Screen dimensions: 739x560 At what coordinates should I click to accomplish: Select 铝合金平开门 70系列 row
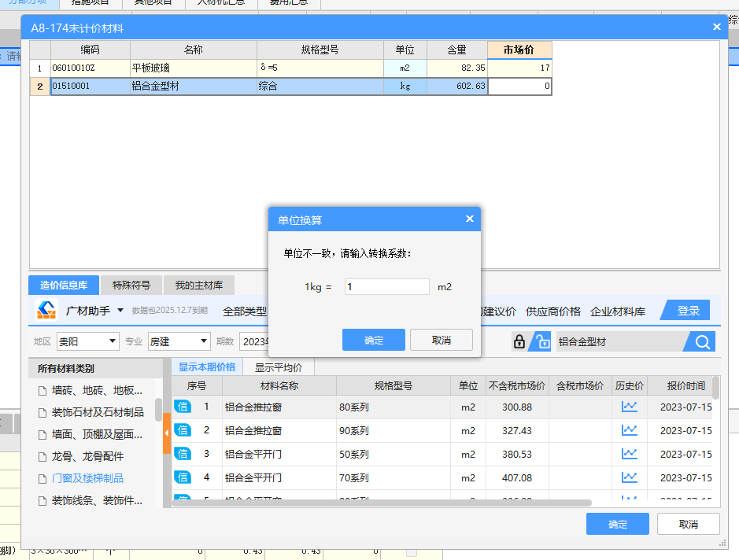pyautogui.click(x=442, y=477)
